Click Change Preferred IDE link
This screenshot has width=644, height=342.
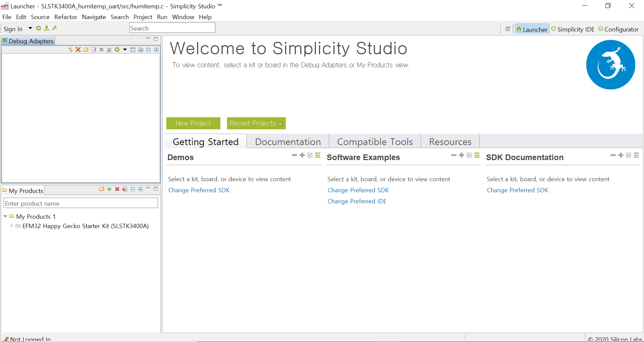357,201
